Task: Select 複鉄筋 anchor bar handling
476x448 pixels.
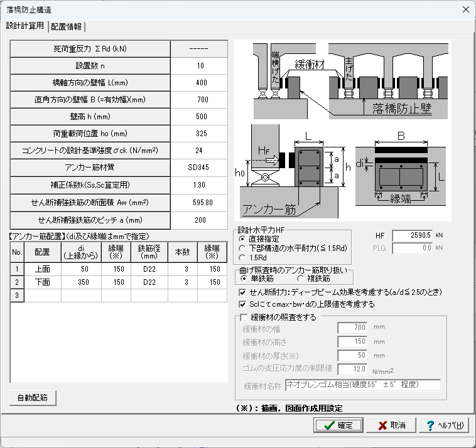Action: pyautogui.click(x=301, y=278)
